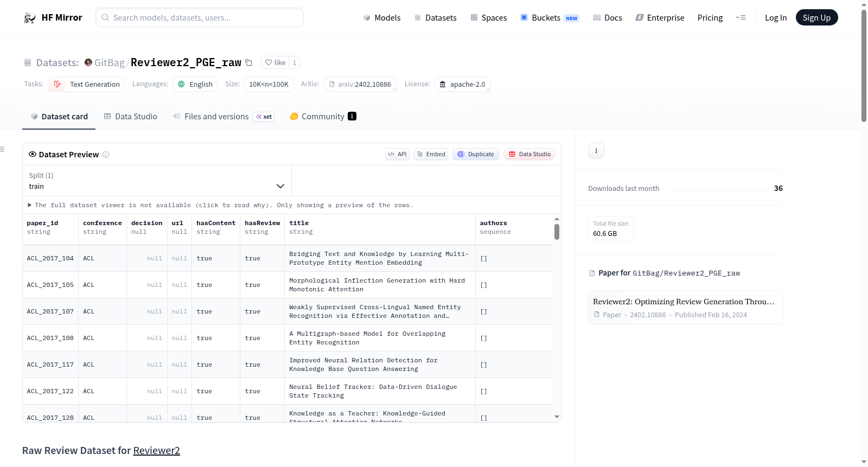Open the more-navigation menu icon in header
This screenshot has height=467, width=868.
(741, 17)
